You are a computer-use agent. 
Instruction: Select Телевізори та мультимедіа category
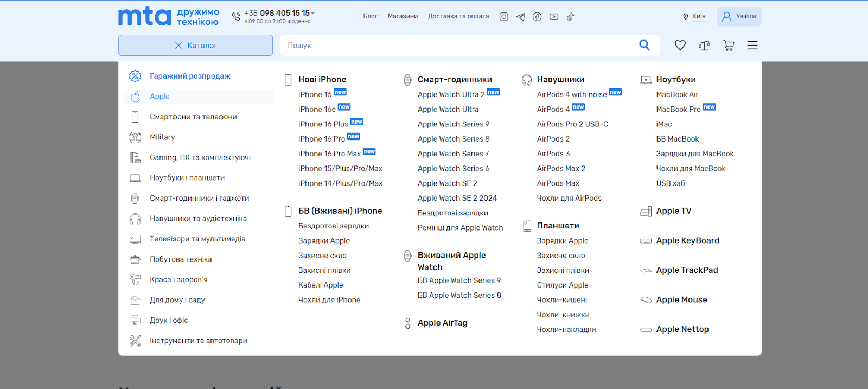click(199, 239)
